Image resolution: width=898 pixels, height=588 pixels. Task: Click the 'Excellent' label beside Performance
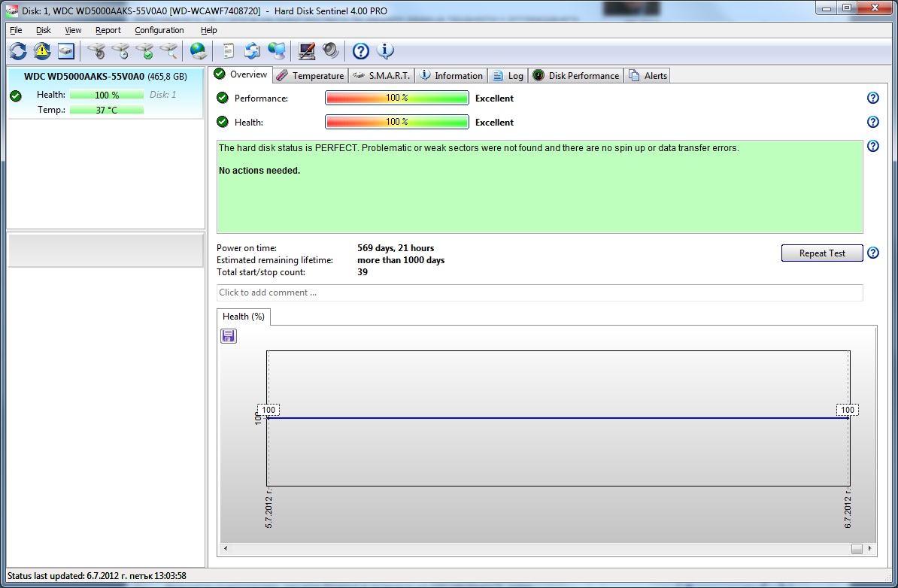pos(494,98)
